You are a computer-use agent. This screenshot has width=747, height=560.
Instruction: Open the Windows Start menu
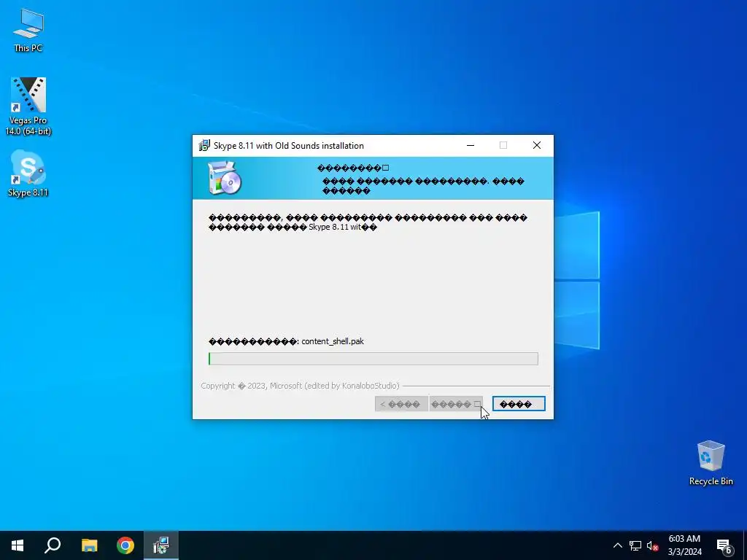pyautogui.click(x=18, y=545)
